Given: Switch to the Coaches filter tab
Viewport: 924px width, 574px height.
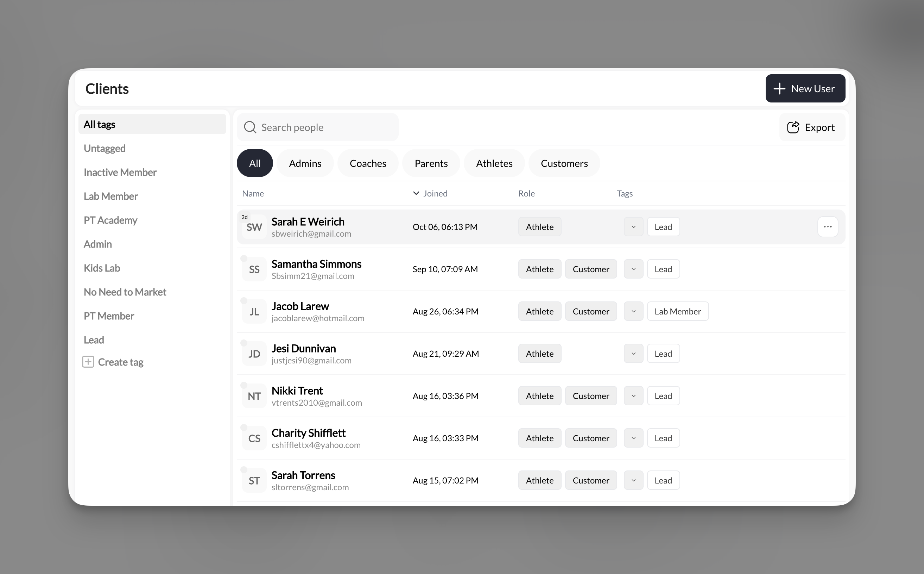Looking at the screenshot, I should pos(368,163).
